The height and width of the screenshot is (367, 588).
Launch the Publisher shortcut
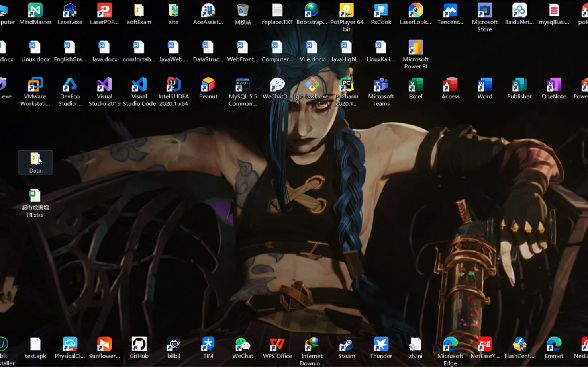tap(519, 88)
